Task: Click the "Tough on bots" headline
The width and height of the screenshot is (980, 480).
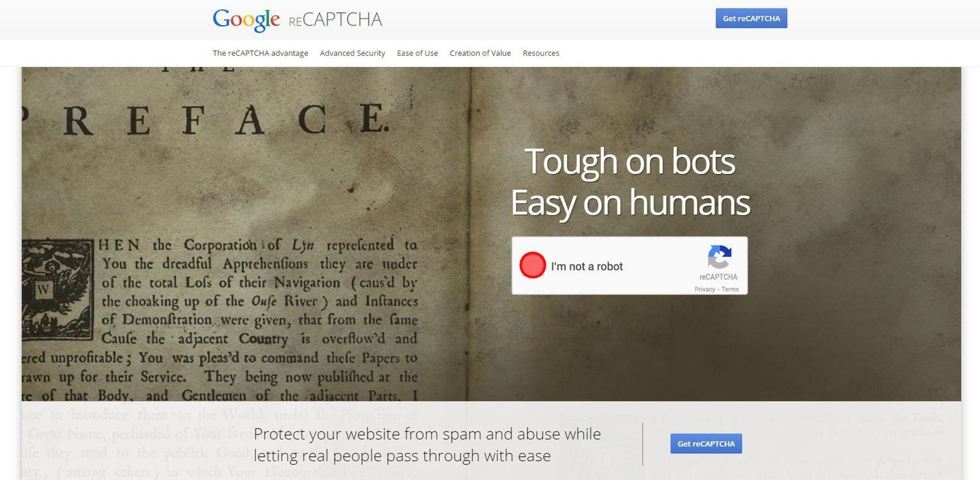Action: 630,162
